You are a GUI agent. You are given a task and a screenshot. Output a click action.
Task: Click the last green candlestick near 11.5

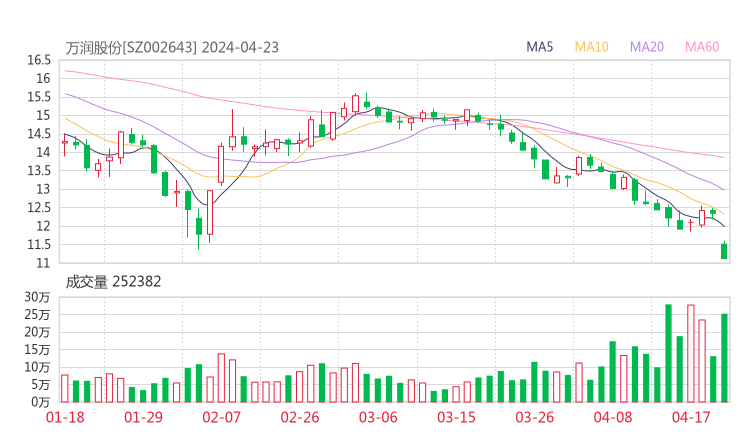click(724, 250)
